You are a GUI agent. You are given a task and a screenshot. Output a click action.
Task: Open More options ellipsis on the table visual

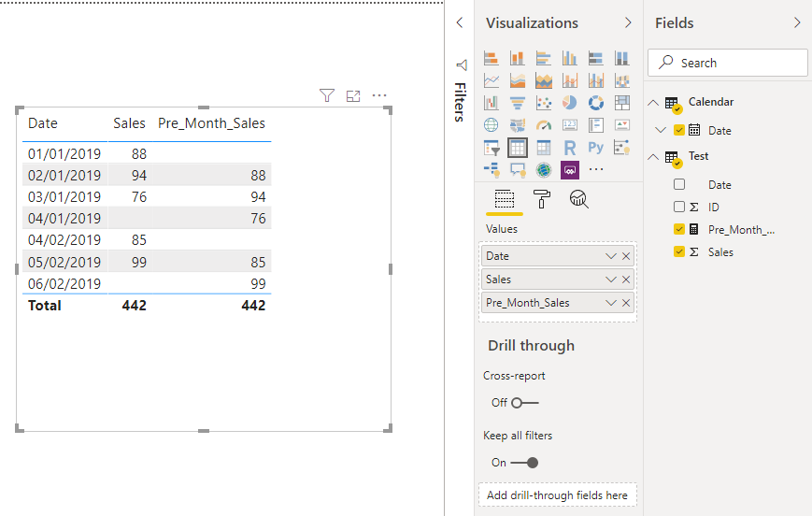point(379,95)
